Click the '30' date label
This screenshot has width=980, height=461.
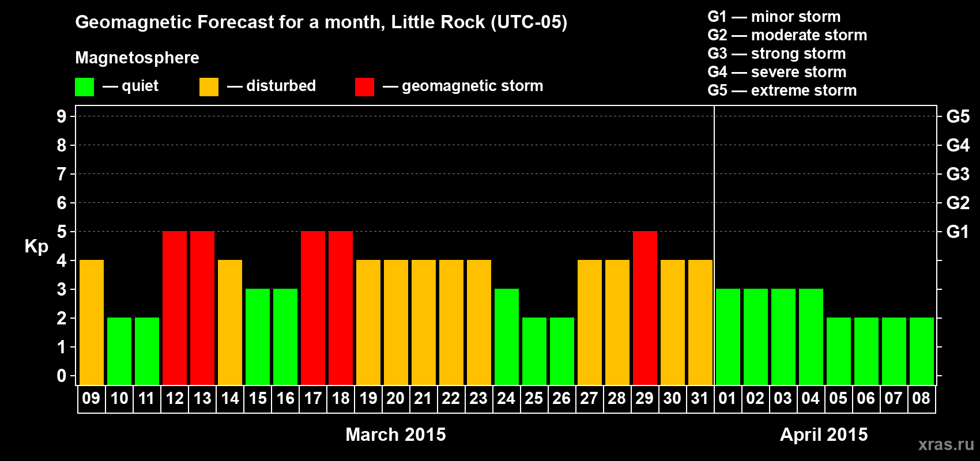(x=672, y=399)
